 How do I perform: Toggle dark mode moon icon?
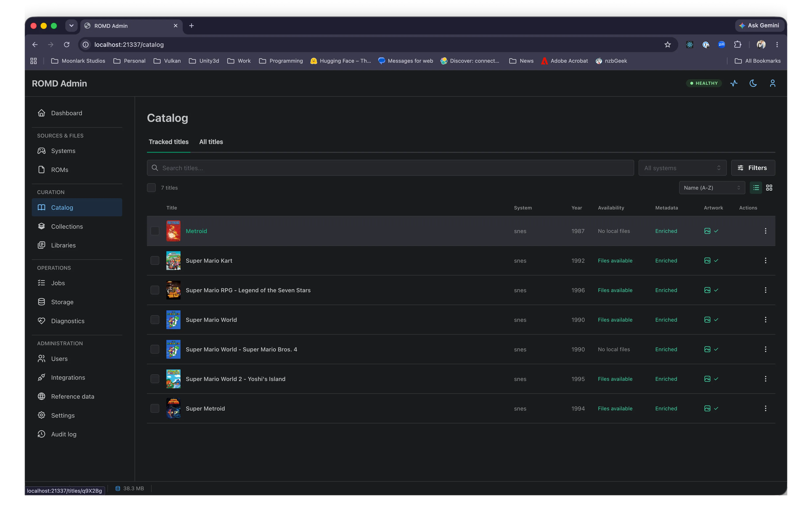753,83
